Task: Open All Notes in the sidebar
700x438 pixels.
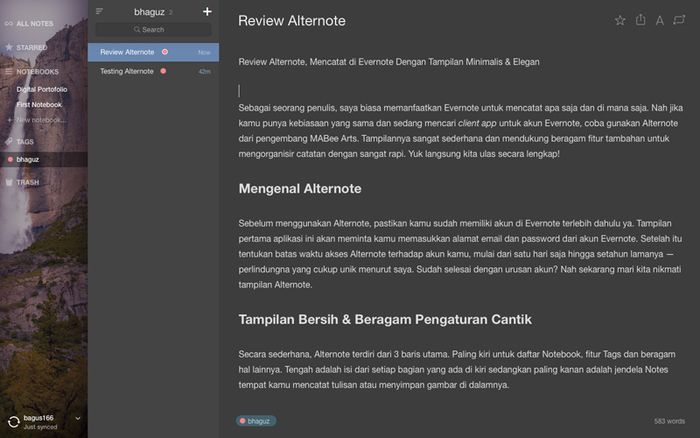Action: 35,24
